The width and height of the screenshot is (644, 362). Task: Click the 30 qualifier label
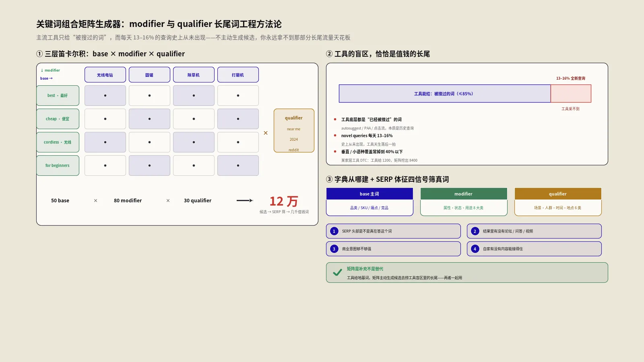point(198,200)
